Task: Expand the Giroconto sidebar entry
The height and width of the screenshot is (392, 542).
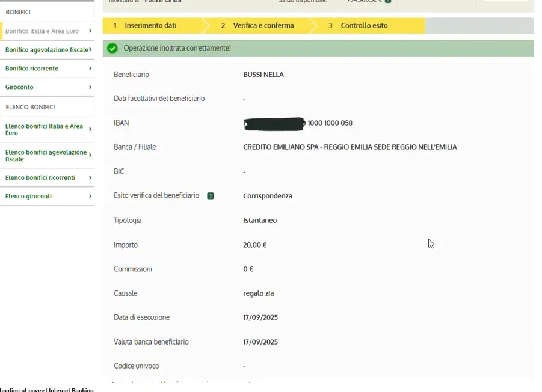Action: pos(90,87)
